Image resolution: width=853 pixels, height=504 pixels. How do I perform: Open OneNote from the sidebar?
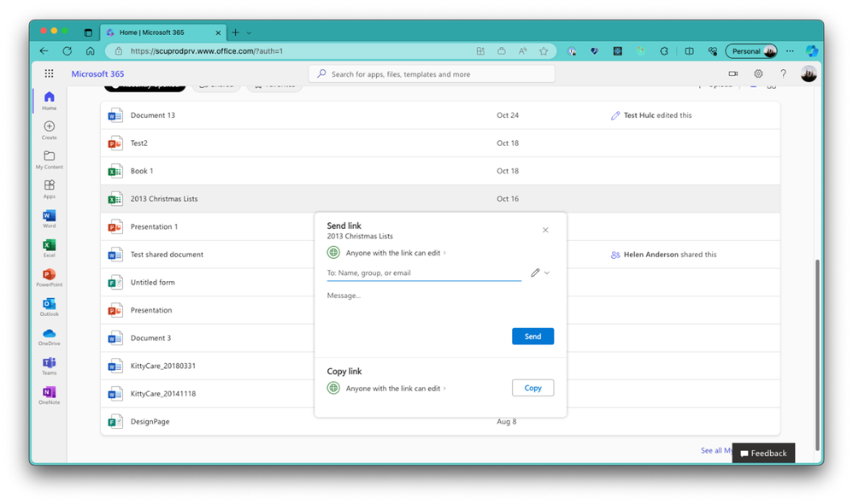(x=49, y=396)
